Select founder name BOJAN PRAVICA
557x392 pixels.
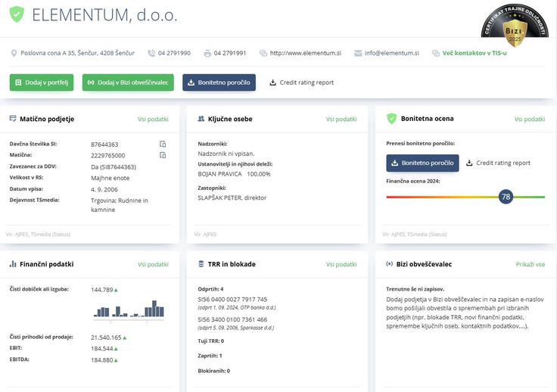tap(219, 174)
